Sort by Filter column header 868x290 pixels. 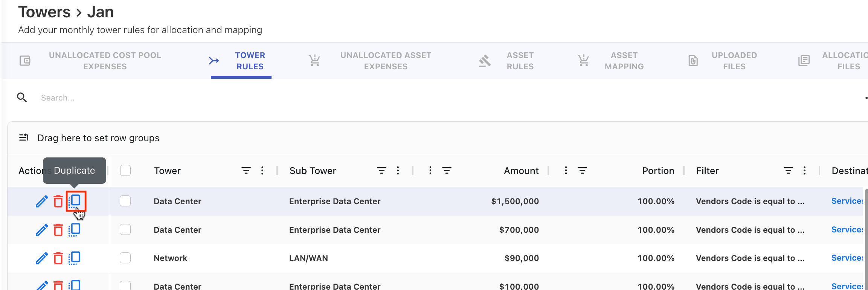click(x=708, y=171)
